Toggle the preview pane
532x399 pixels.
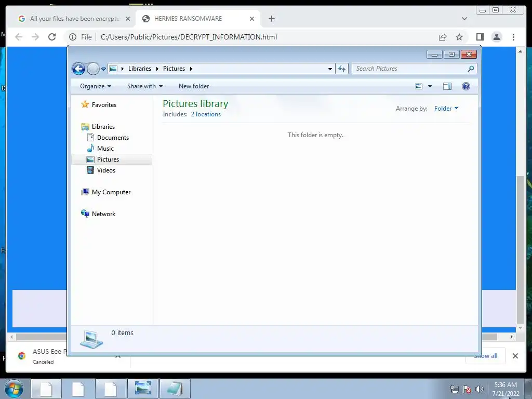pos(447,86)
